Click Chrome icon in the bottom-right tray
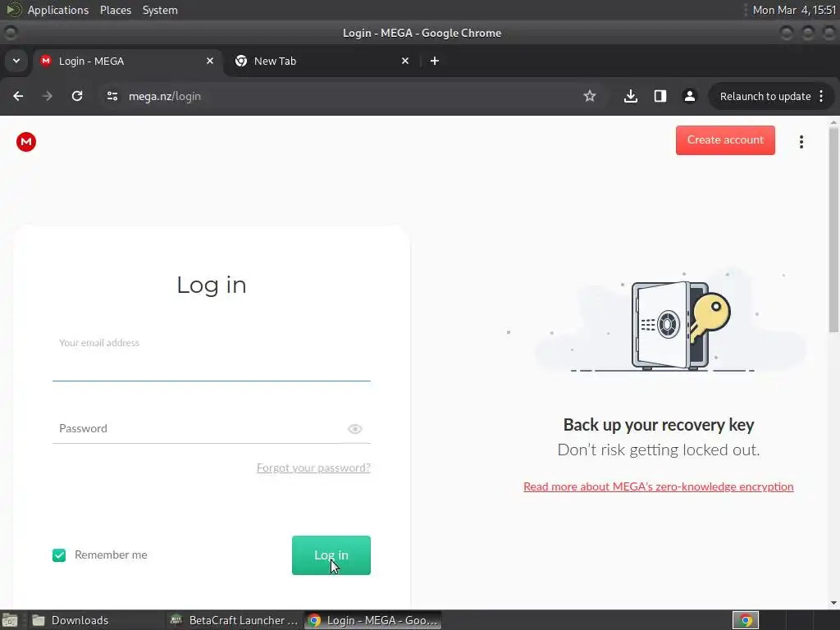 [745, 620]
